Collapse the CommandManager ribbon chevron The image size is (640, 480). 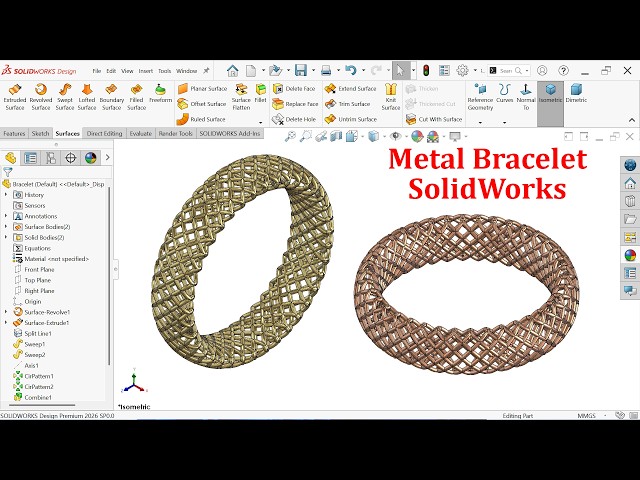click(x=632, y=120)
